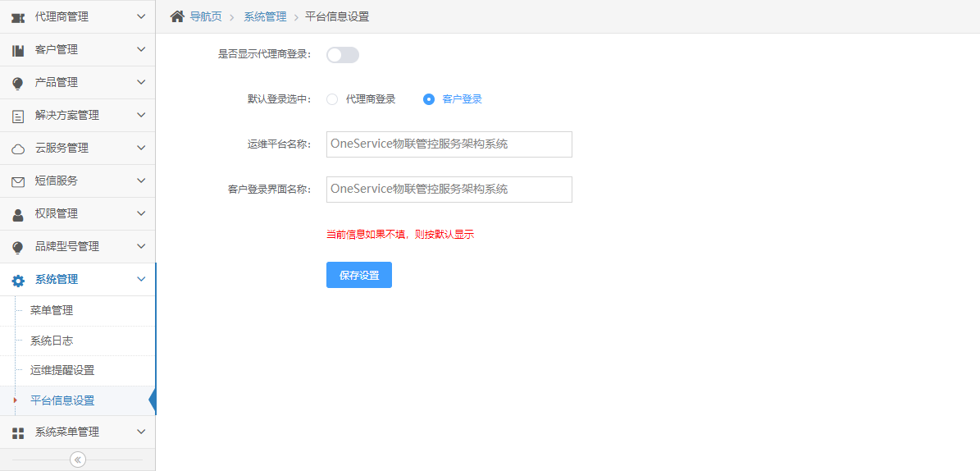The width and height of the screenshot is (980, 471).
Task: Expand 品牌型号管理 chevron
Action: [x=141, y=246]
